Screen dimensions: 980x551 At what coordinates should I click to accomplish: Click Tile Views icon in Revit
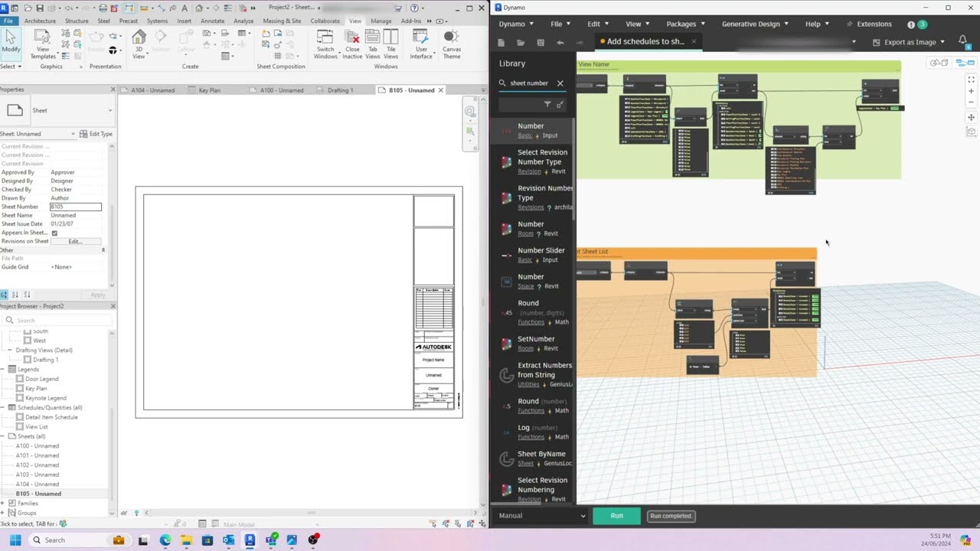coord(390,44)
